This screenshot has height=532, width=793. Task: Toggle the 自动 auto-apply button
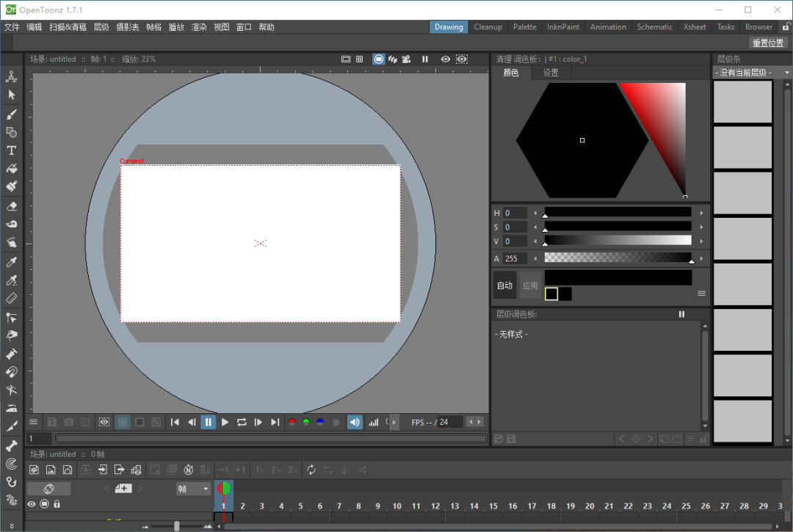tap(504, 285)
